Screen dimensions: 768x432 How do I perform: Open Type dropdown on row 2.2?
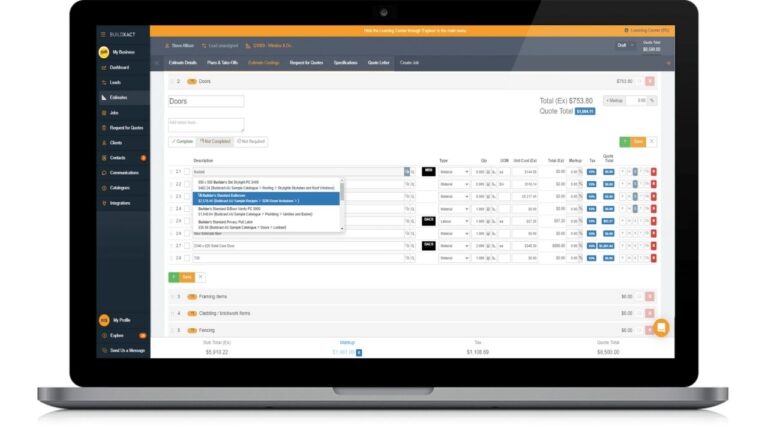(x=454, y=184)
